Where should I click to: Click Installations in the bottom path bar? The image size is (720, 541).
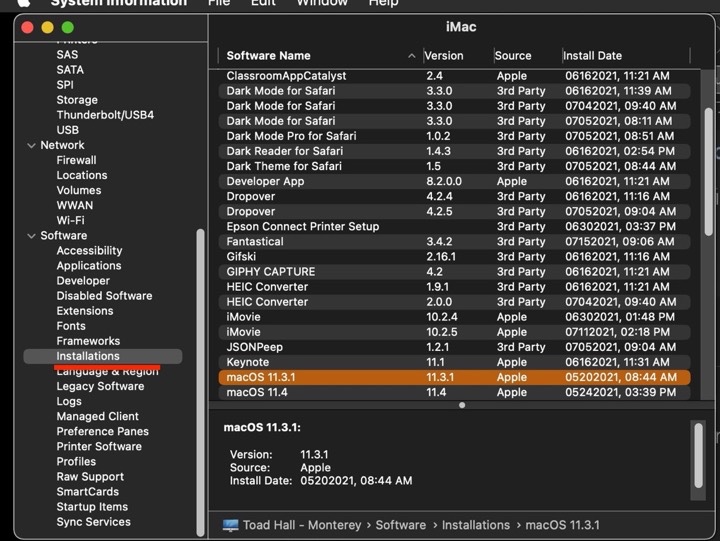(x=475, y=525)
